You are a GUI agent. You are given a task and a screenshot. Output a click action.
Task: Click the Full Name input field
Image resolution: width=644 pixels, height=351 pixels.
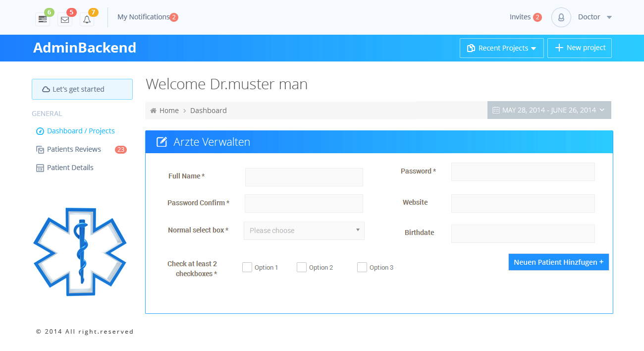[x=304, y=177]
